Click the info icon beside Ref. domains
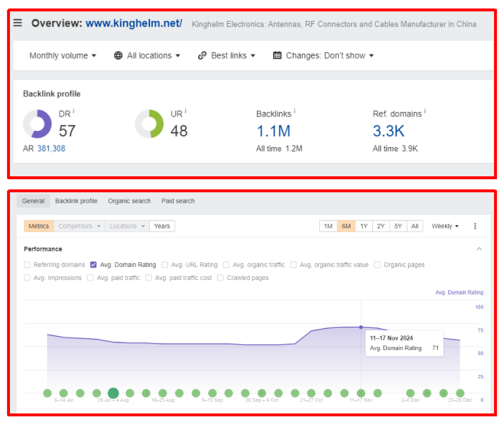This screenshot has width=504, height=427. point(424,111)
